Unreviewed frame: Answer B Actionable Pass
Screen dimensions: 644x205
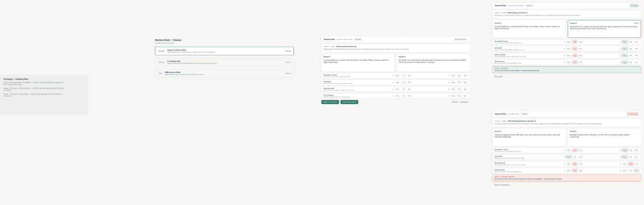pos(453,82)
